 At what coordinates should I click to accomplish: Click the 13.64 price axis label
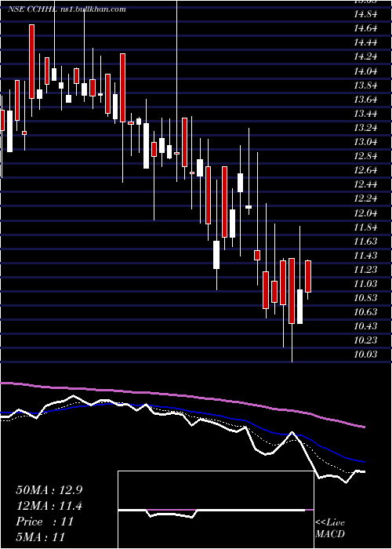pos(366,100)
